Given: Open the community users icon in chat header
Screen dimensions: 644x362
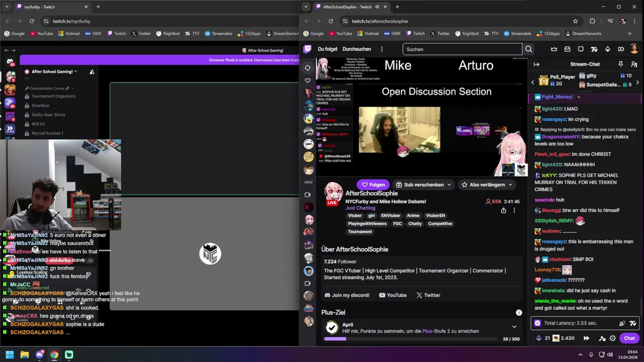Looking at the screenshot, I should [x=633, y=64].
